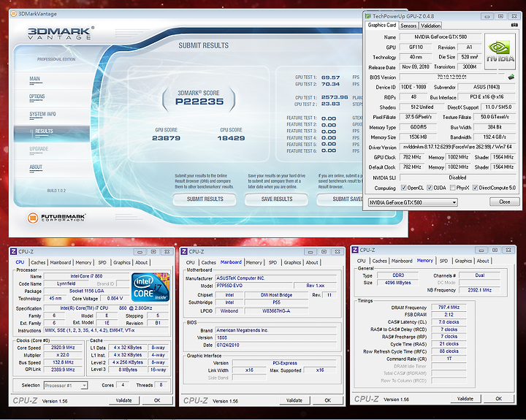Click the GPU-Z Name field showing GeForce GTX 580
The height and width of the screenshot is (420, 526).
click(x=441, y=37)
